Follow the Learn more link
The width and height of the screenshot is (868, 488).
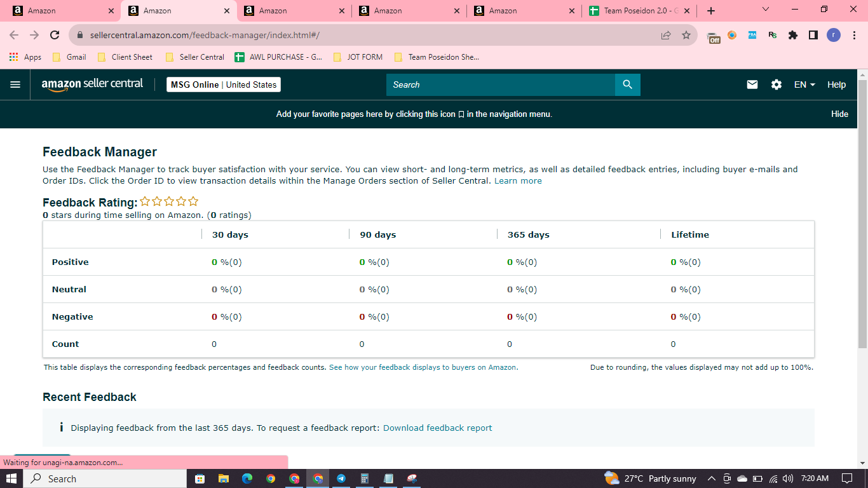(x=518, y=181)
